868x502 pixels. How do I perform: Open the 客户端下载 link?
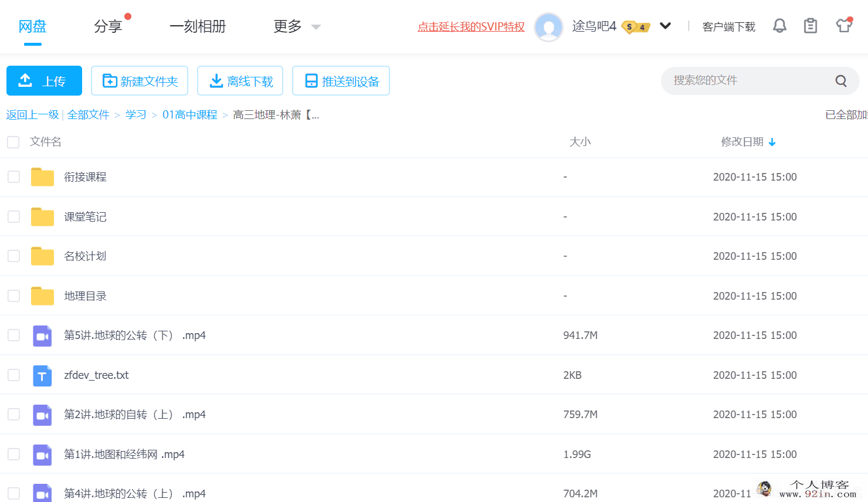tap(728, 27)
